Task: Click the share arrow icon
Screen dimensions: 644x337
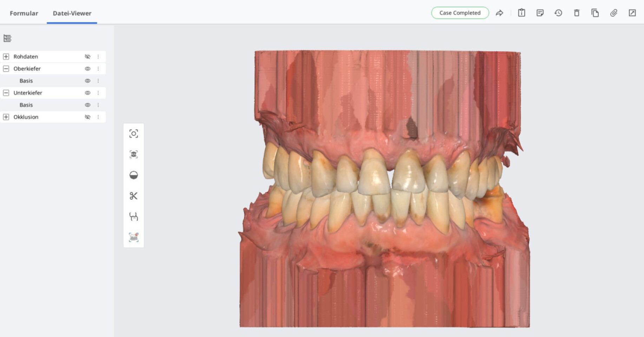Action: [499, 13]
